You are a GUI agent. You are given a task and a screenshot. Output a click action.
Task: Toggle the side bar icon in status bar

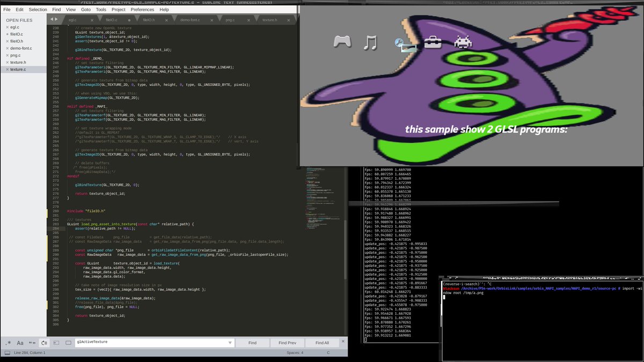(x=7, y=352)
